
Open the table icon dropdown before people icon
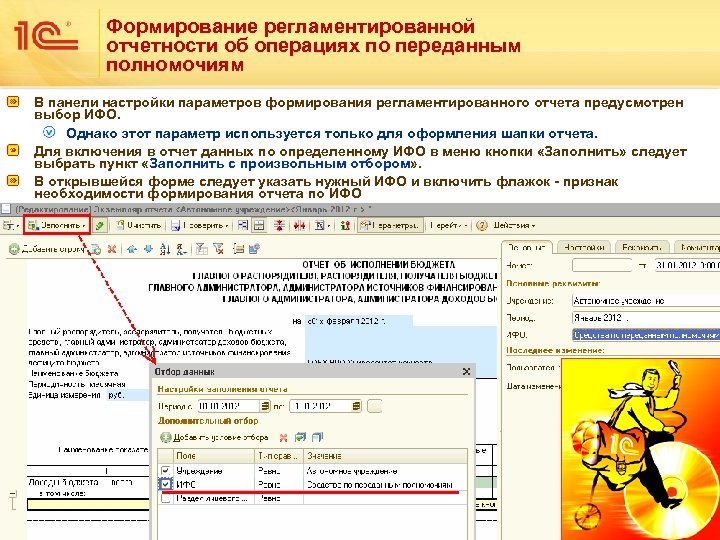coord(323,225)
